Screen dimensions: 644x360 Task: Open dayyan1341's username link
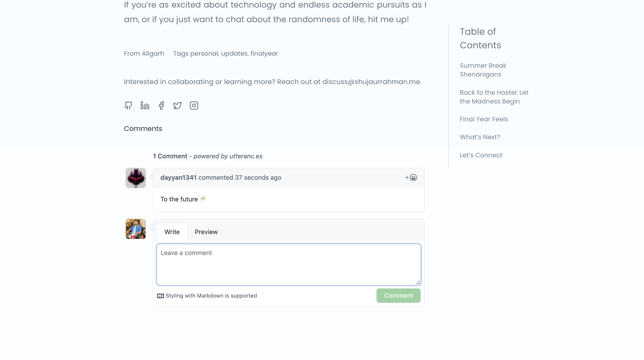(x=179, y=177)
